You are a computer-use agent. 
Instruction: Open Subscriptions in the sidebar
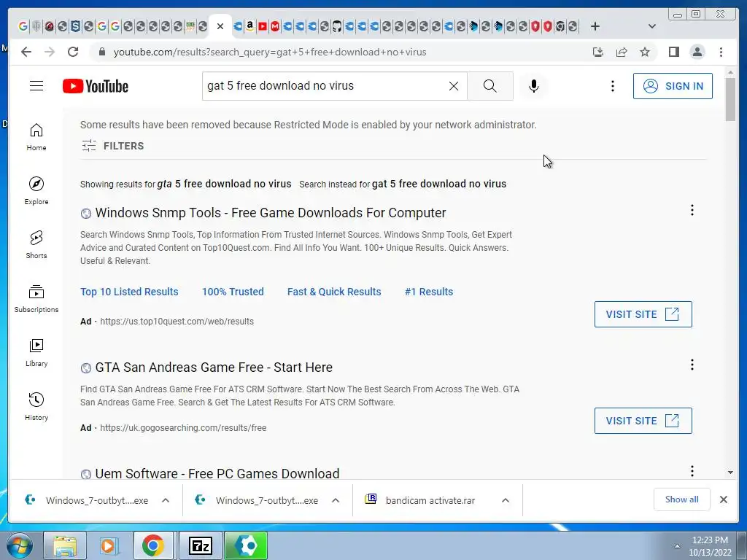(x=36, y=298)
